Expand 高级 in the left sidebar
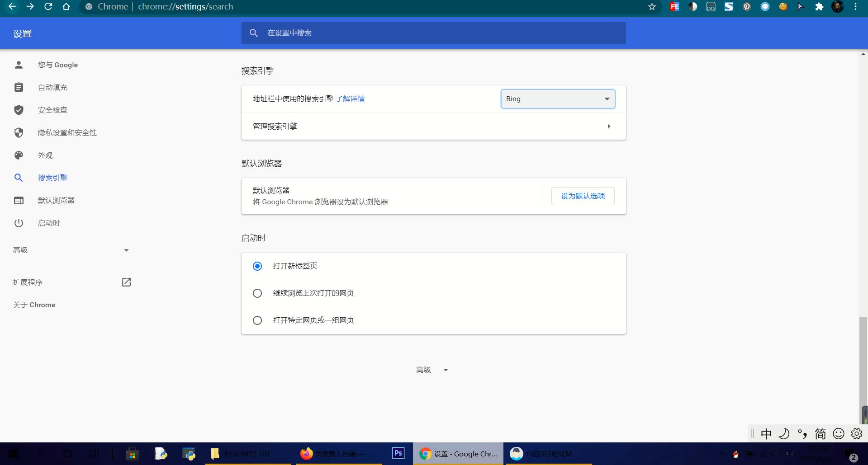868x465 pixels. coord(71,250)
